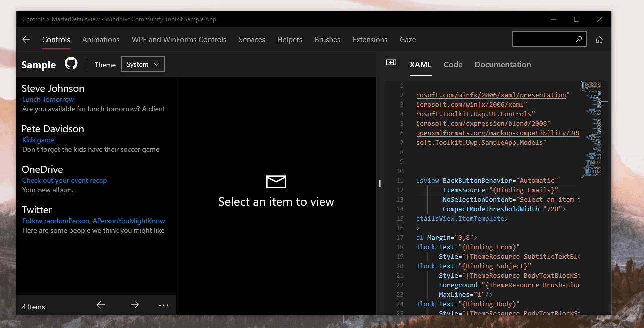Click the 4 Items count label
644x328 pixels.
(x=33, y=307)
